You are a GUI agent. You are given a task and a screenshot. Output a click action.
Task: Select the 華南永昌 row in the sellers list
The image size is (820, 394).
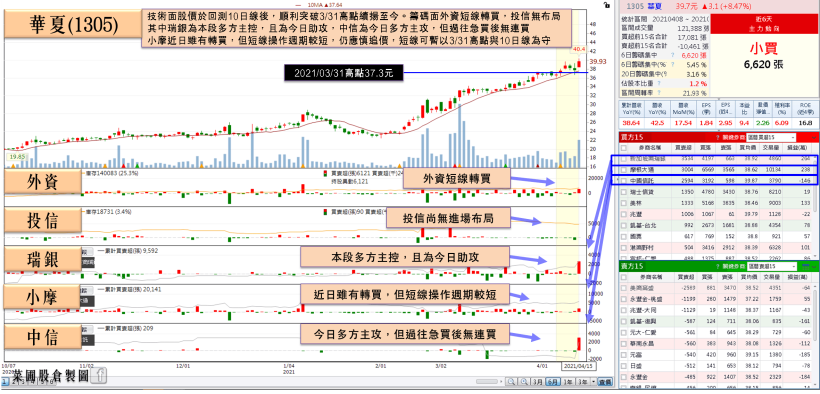pos(716,343)
